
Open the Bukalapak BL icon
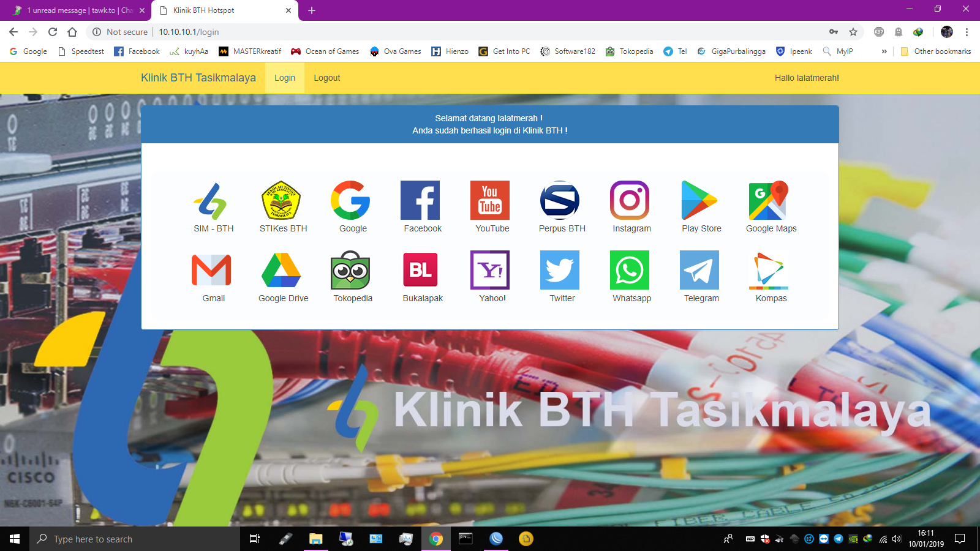[x=420, y=270]
